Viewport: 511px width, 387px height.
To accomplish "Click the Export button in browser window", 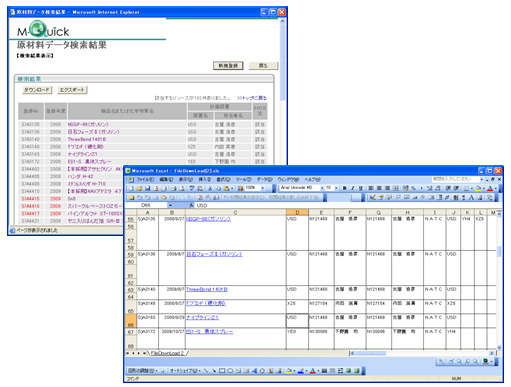I will click(72, 90).
